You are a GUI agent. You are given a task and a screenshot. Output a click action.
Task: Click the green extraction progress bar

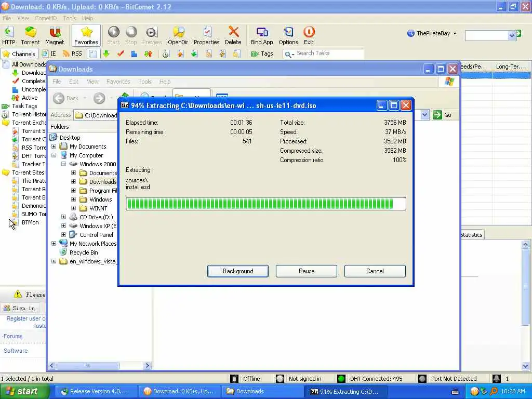click(265, 204)
